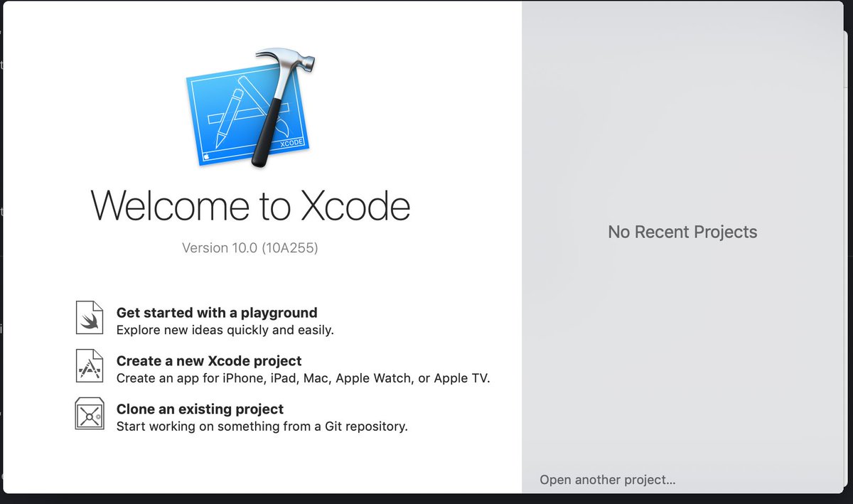Choose Create a new Xcode project

point(209,361)
